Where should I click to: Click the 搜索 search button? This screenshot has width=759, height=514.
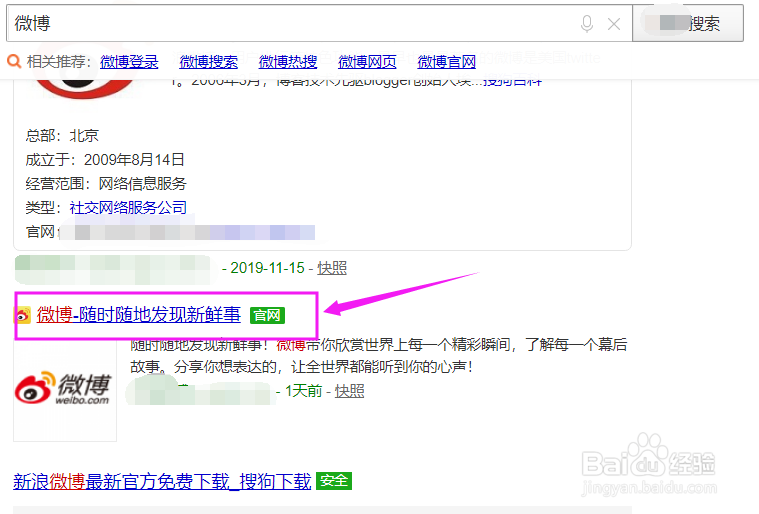pos(688,23)
